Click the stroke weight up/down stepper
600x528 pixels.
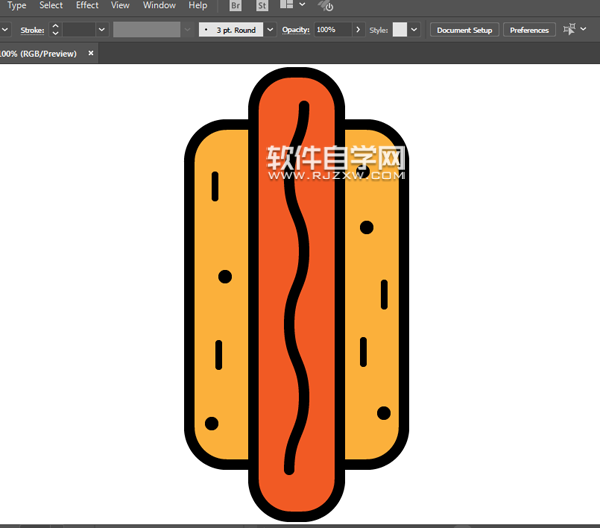(55, 30)
